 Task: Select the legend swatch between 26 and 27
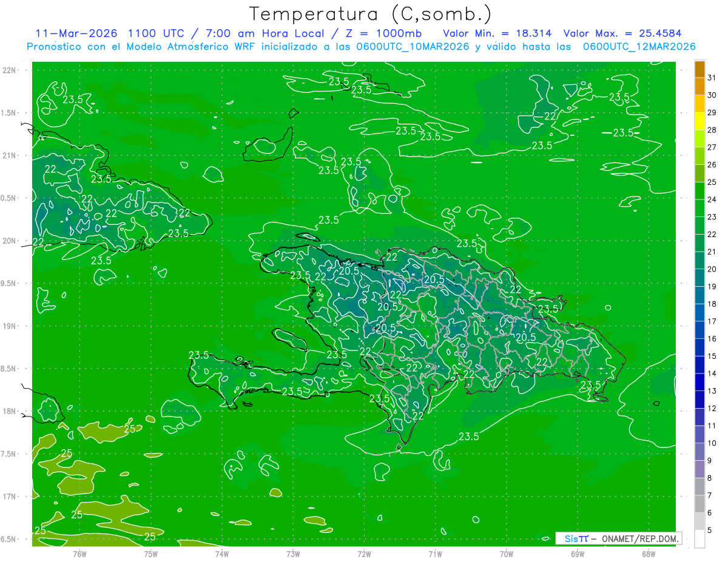pyautogui.click(x=699, y=156)
